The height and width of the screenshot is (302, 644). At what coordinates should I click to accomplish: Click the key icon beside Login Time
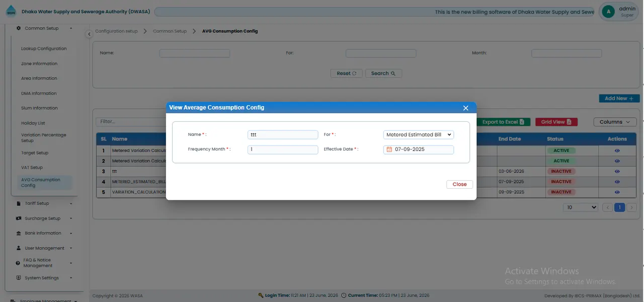pos(261,295)
